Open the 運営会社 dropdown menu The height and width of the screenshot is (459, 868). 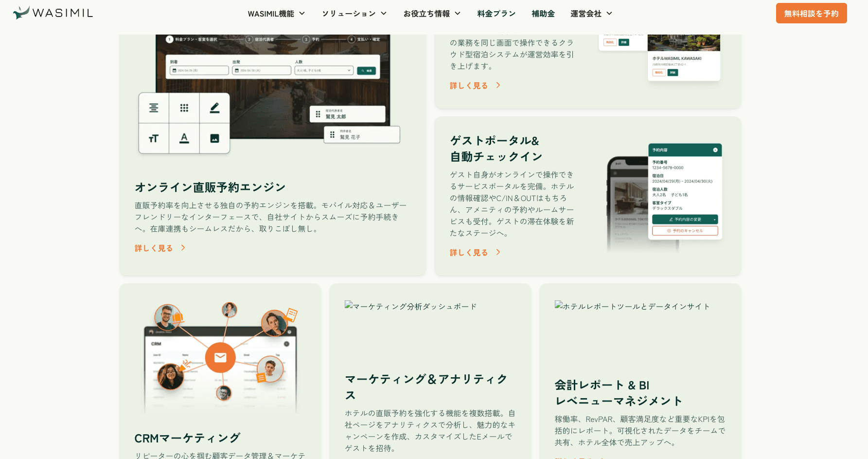tap(591, 14)
